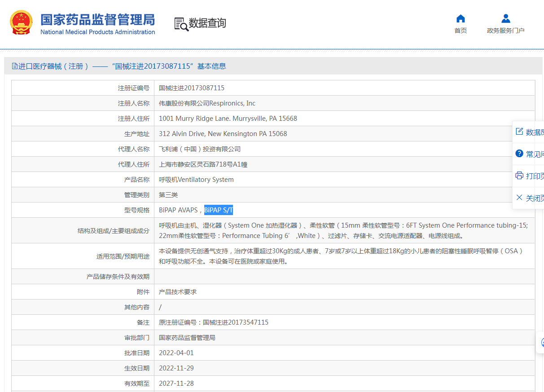Click the 注册人名称 row label
Screen dimensions: 544x392
click(134, 103)
